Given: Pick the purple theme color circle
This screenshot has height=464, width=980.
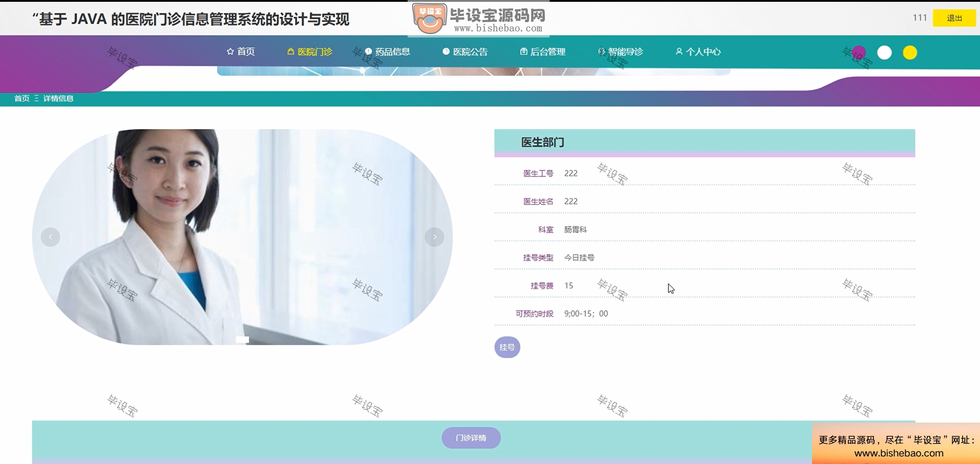Looking at the screenshot, I should [859, 53].
